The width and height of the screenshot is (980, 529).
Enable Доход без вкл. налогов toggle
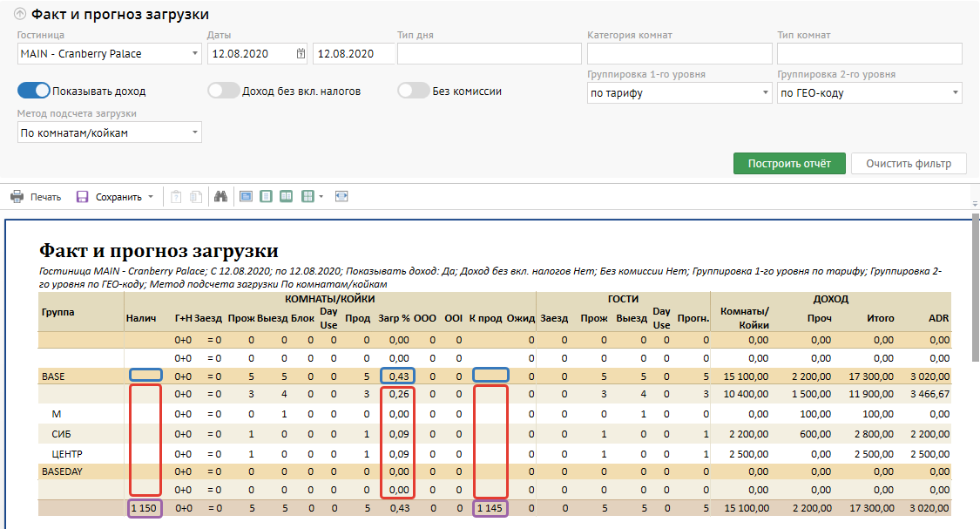click(x=223, y=91)
